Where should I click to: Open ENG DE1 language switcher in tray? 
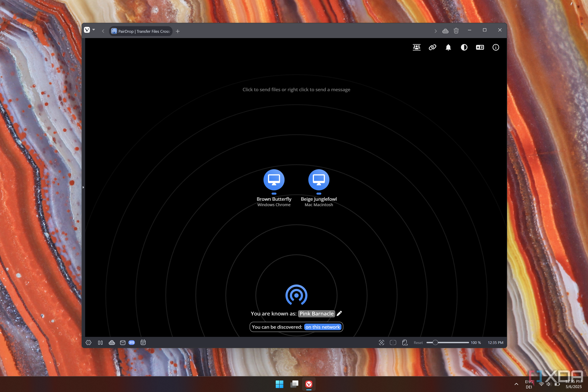(529, 384)
